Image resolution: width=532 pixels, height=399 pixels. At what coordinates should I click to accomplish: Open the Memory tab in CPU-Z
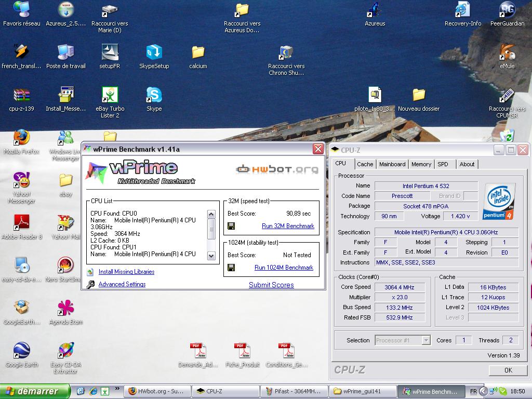421,164
